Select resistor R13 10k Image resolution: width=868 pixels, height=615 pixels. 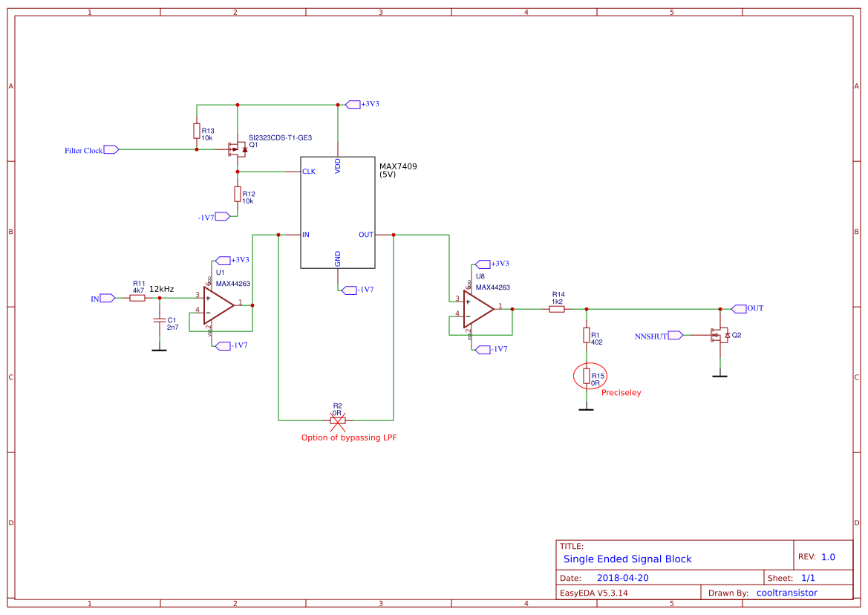coord(197,131)
